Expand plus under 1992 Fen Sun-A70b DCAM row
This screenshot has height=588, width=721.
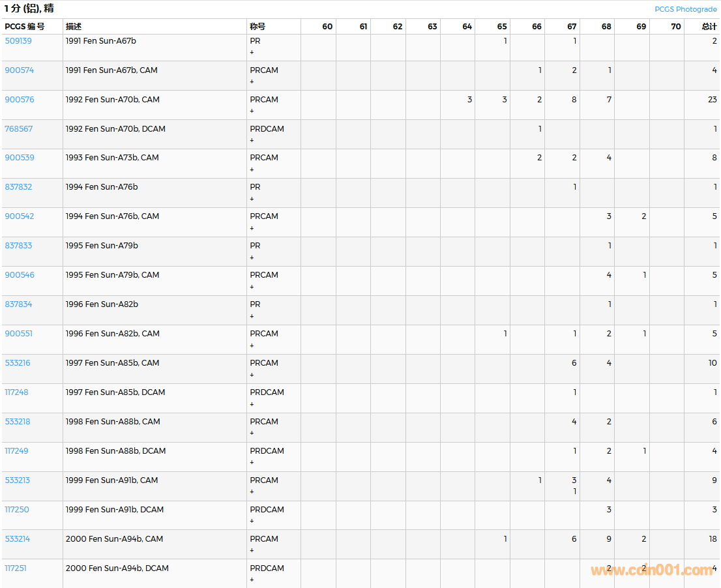(252, 140)
